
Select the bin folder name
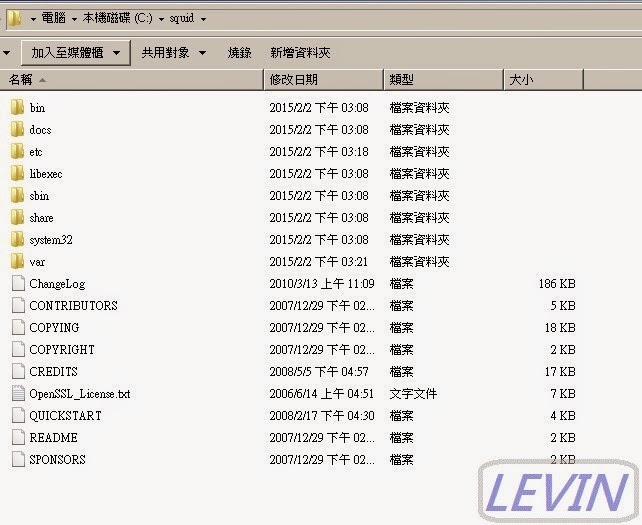[x=37, y=108]
